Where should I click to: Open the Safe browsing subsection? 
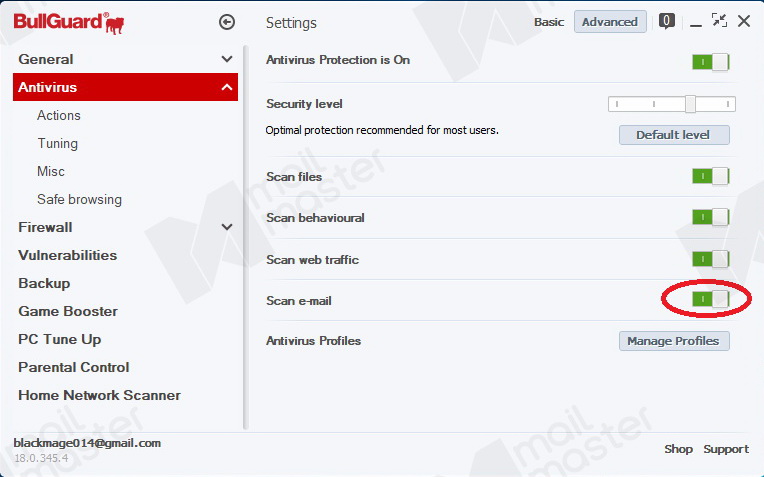79,200
